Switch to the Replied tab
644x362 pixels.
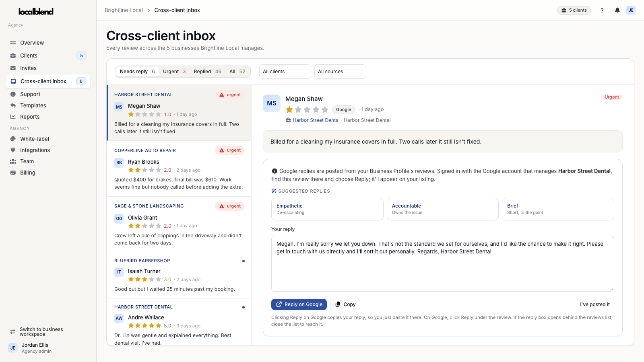pyautogui.click(x=207, y=72)
